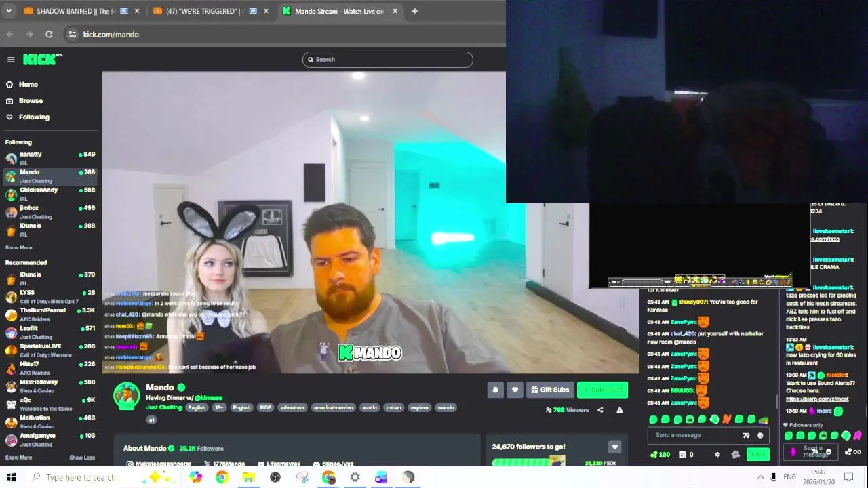This screenshot has width=868, height=488.
Task: Open the blerp.com sound alerts link
Action: coord(817,399)
